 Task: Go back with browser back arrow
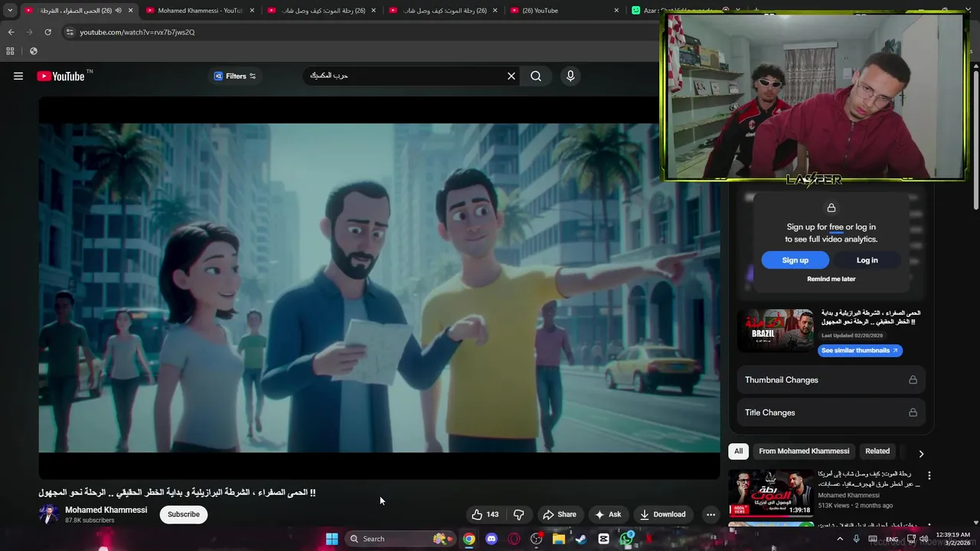click(x=11, y=32)
